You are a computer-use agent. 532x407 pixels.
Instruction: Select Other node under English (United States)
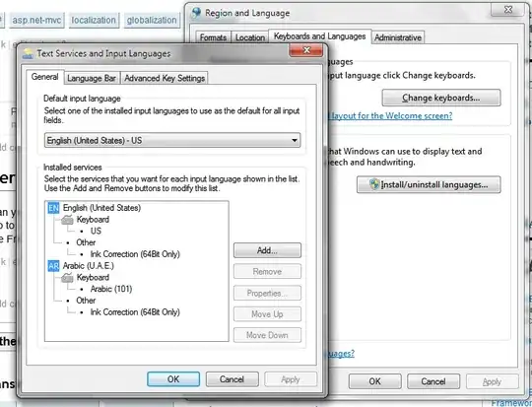(86, 242)
